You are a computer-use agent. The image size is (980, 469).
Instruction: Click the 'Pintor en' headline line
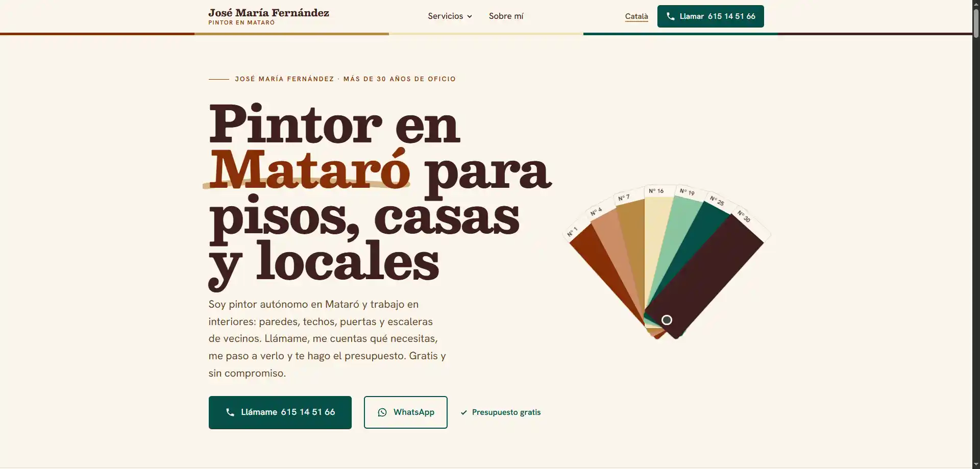click(x=334, y=124)
